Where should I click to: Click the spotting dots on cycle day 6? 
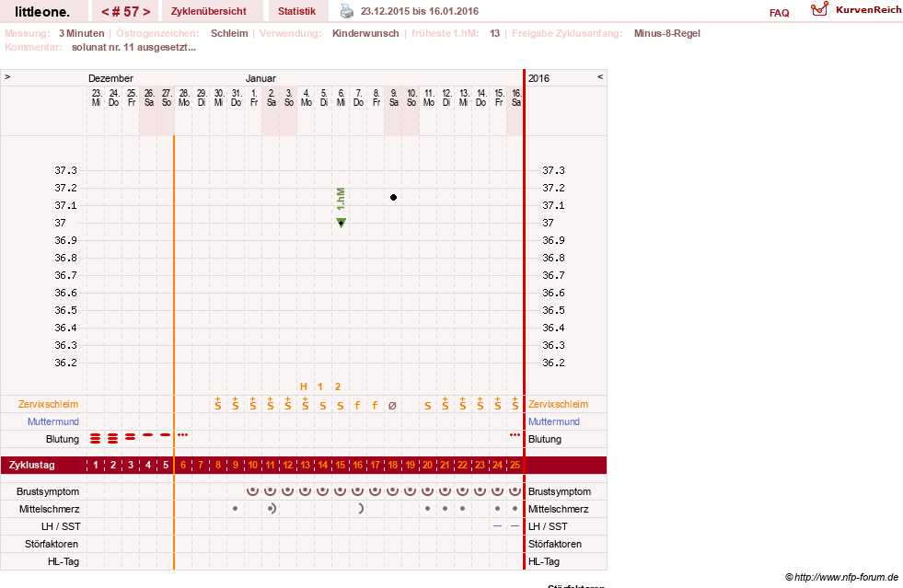click(x=183, y=435)
